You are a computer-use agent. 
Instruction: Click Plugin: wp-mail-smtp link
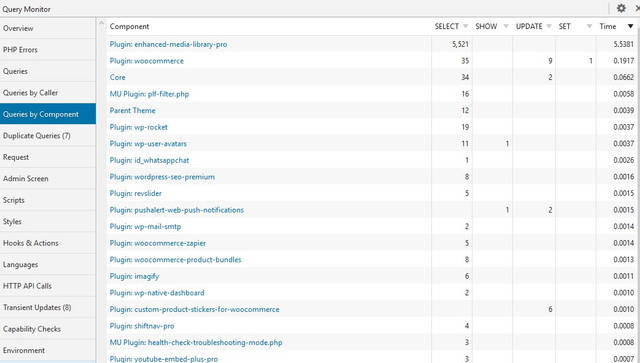(x=145, y=226)
